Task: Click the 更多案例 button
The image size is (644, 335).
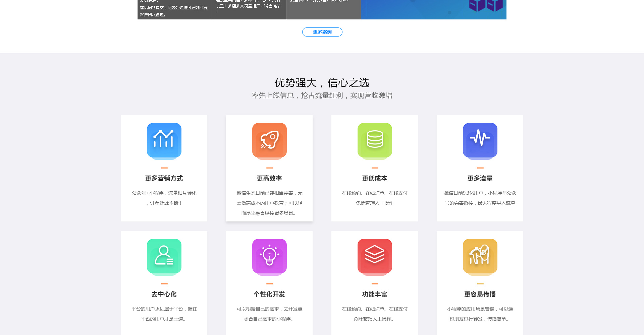Action: tap(322, 32)
